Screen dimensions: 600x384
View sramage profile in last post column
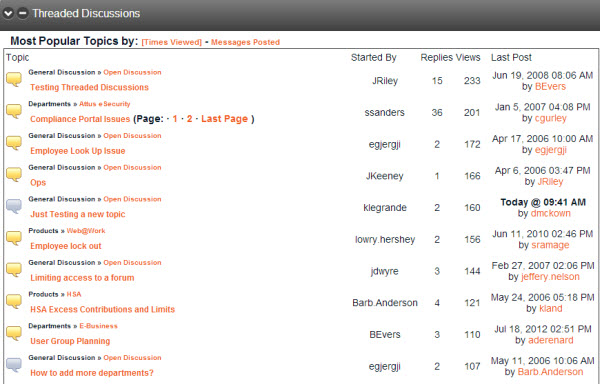click(x=550, y=246)
